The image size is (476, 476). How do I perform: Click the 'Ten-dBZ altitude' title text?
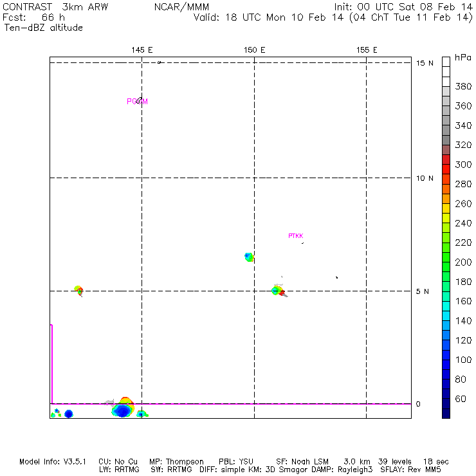click(x=43, y=28)
